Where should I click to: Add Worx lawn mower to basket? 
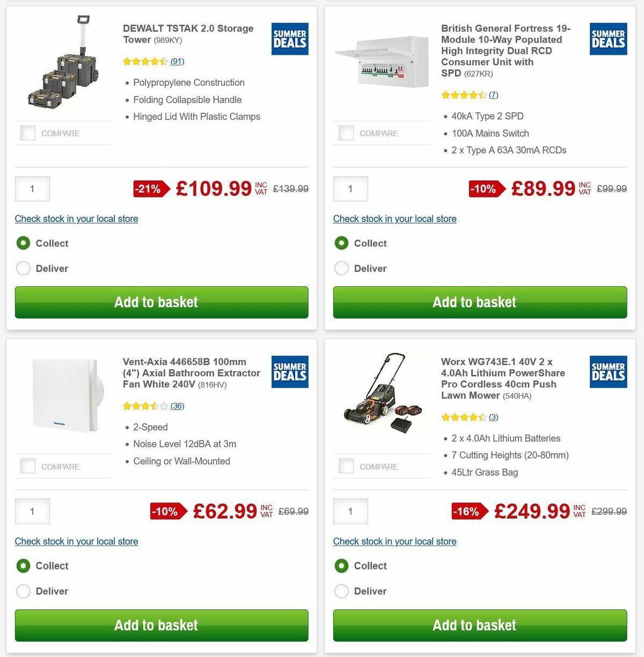click(474, 625)
